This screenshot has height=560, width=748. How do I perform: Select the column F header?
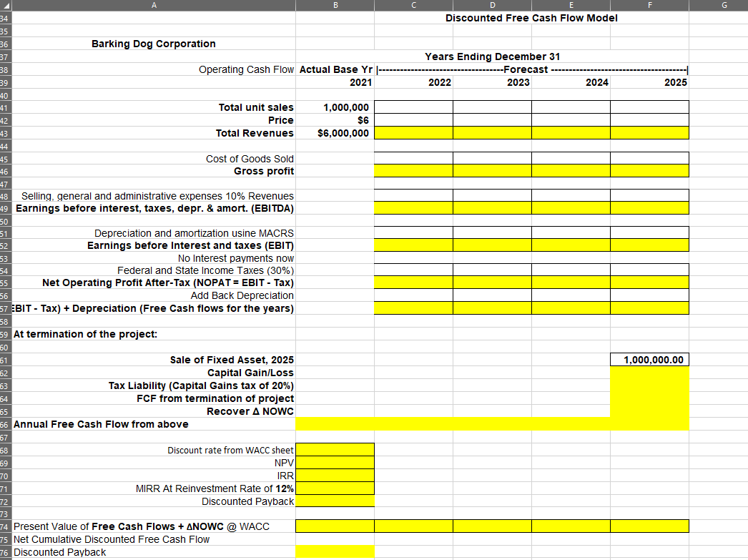(x=649, y=5)
